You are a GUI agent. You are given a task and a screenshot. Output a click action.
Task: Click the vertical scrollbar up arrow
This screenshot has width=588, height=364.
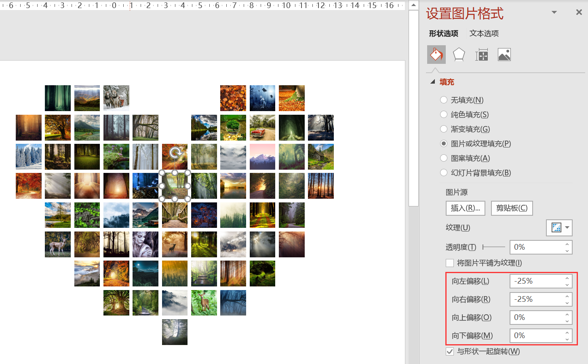[x=413, y=5]
